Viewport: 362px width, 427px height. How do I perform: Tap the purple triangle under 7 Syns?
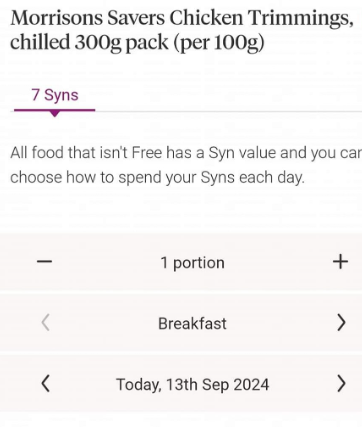pyautogui.click(x=55, y=114)
